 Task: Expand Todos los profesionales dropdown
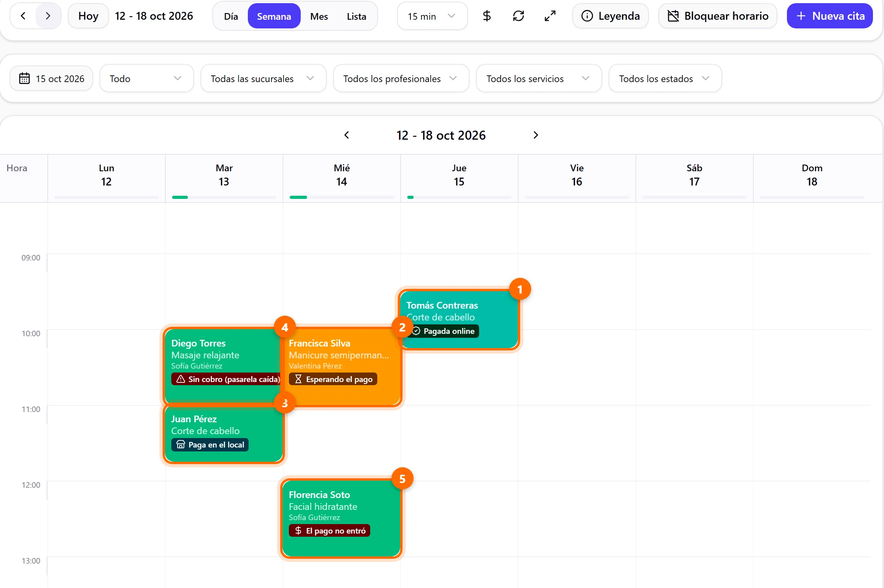pyautogui.click(x=401, y=78)
